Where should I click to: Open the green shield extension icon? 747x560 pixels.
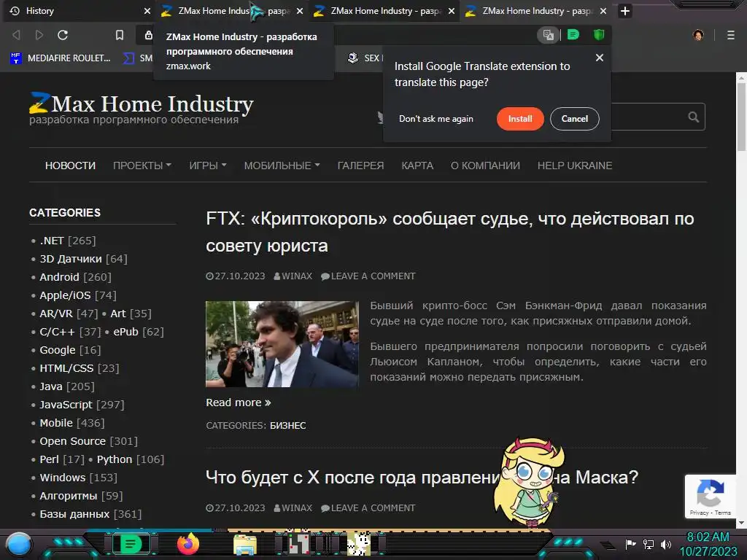tap(598, 34)
